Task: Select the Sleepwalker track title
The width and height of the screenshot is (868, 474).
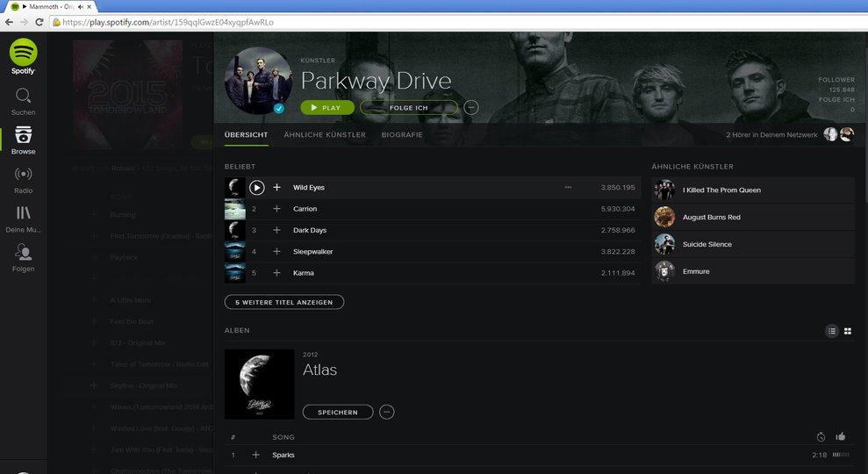Action: tap(312, 251)
